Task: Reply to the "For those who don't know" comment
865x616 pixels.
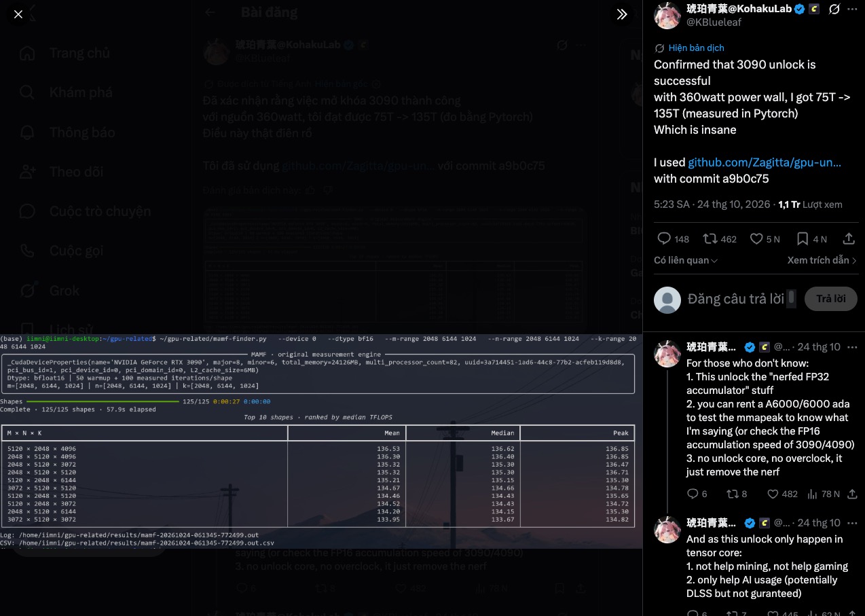Action: (697, 494)
